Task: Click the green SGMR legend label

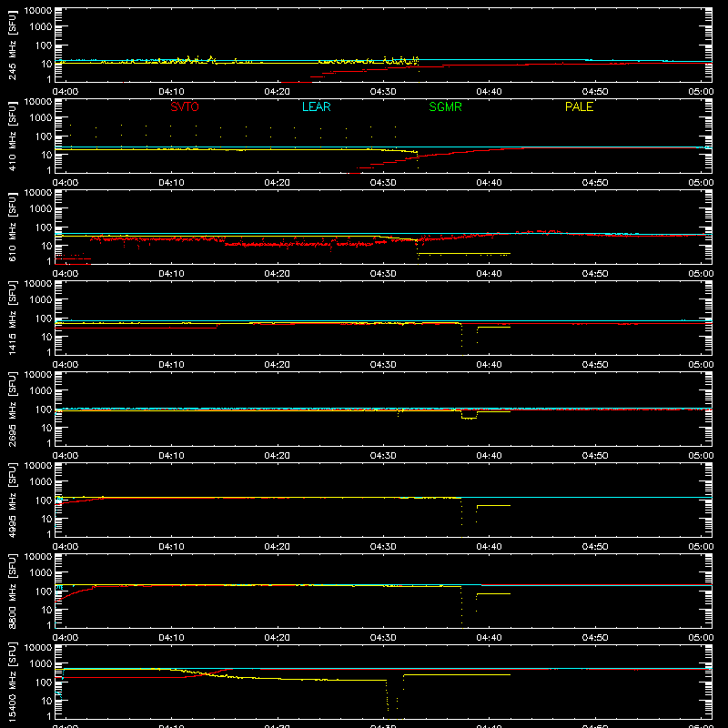Action: pyautogui.click(x=445, y=106)
